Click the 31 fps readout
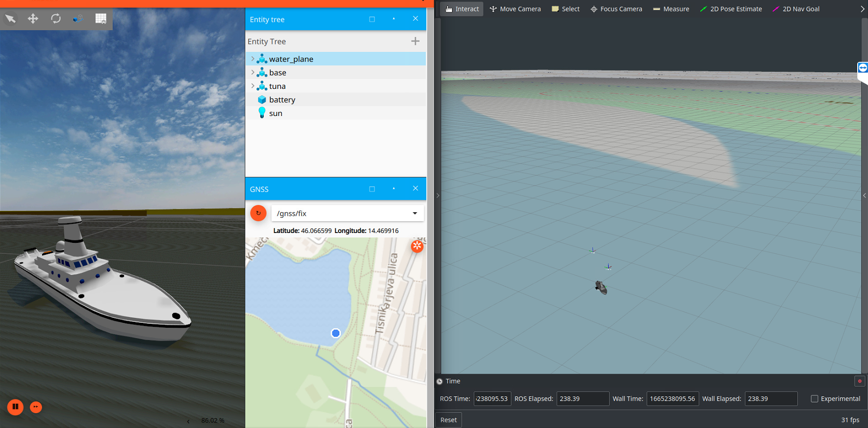 click(850, 420)
